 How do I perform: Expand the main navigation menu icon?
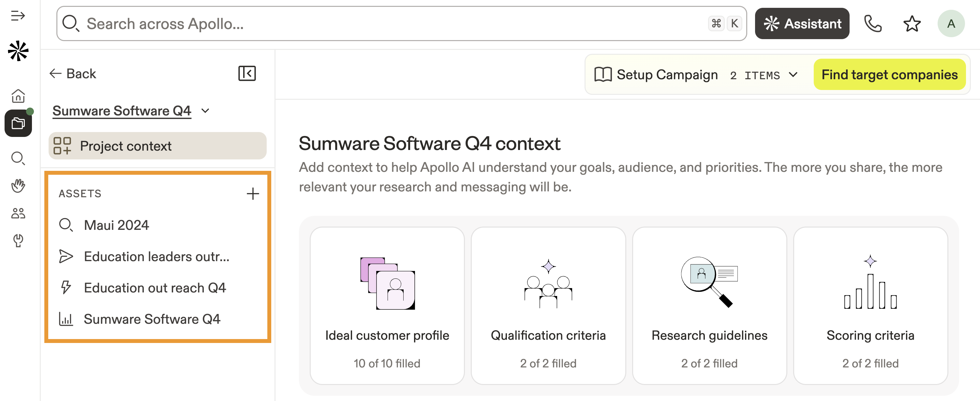[18, 16]
